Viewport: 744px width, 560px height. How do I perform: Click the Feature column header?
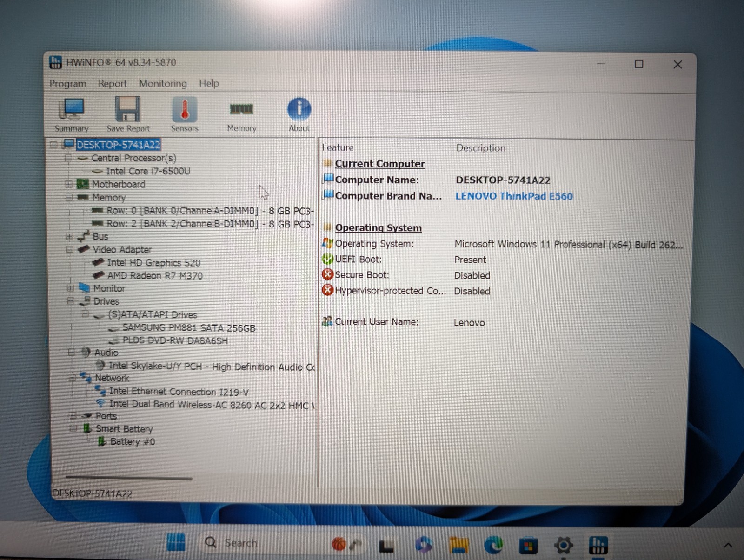coord(338,147)
